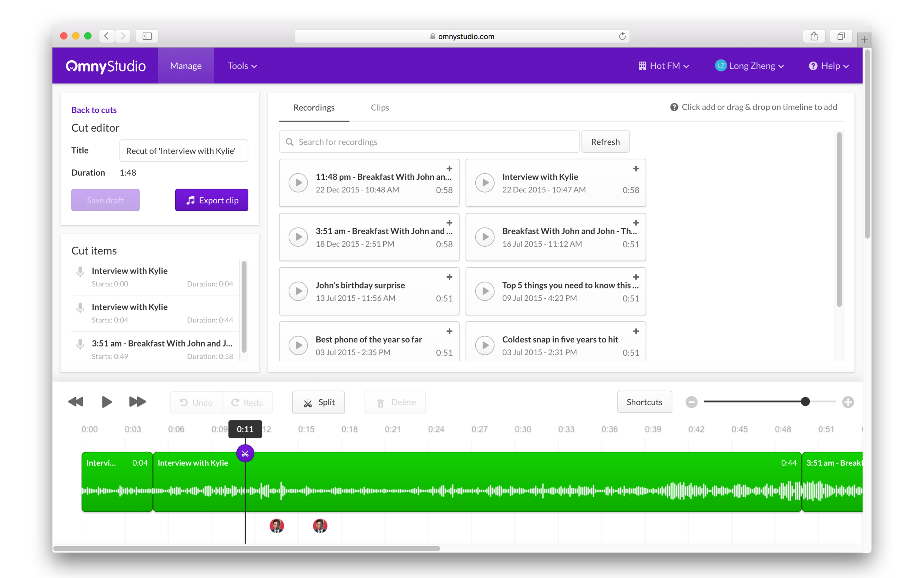Open the Manage section
Screen dimensions: 924x578
[186, 66]
